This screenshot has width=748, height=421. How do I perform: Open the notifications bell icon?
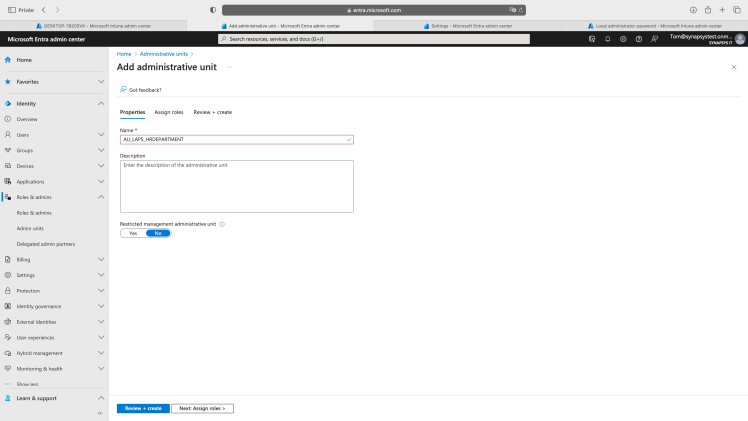(607, 39)
